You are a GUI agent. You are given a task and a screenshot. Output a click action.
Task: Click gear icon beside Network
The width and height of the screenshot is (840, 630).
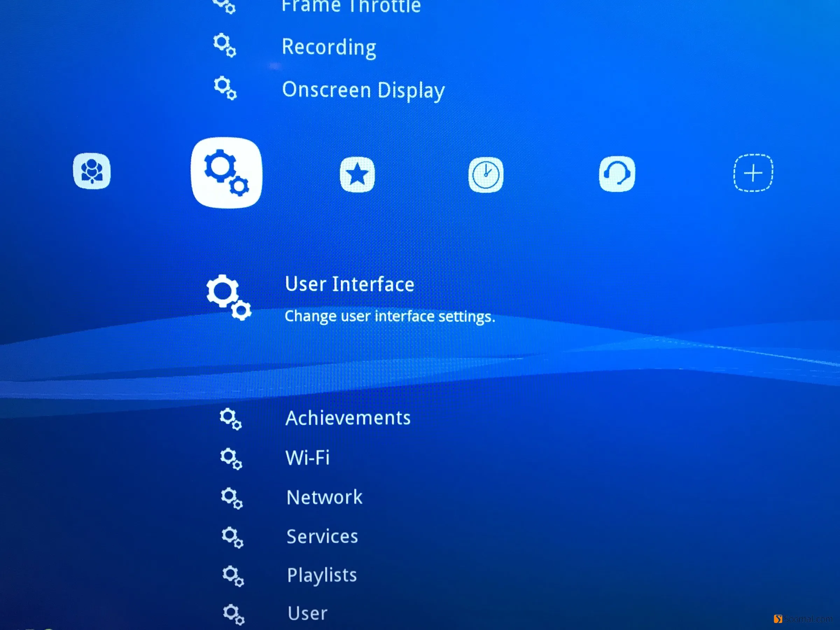[x=232, y=498]
